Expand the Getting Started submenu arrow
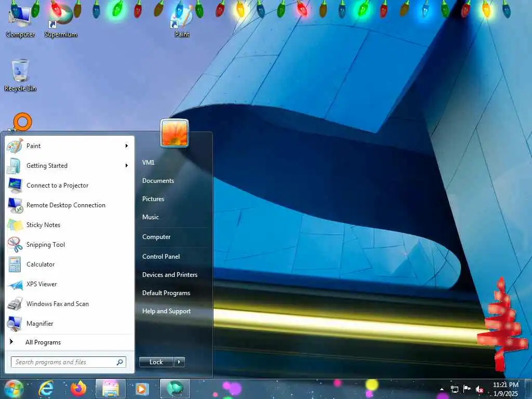The width and height of the screenshot is (532, 399). click(127, 166)
